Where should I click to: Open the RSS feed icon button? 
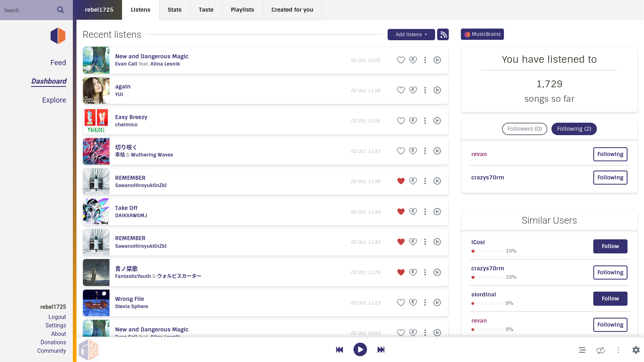pyautogui.click(x=443, y=35)
